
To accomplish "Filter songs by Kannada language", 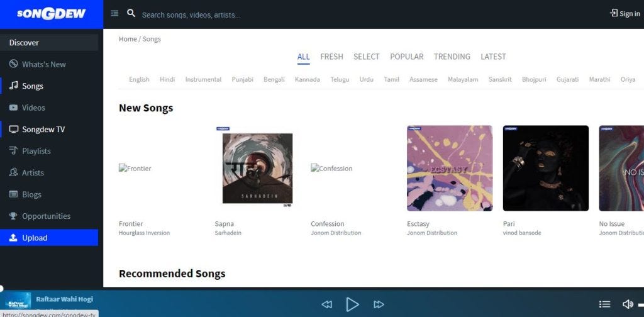I will 307,79.
